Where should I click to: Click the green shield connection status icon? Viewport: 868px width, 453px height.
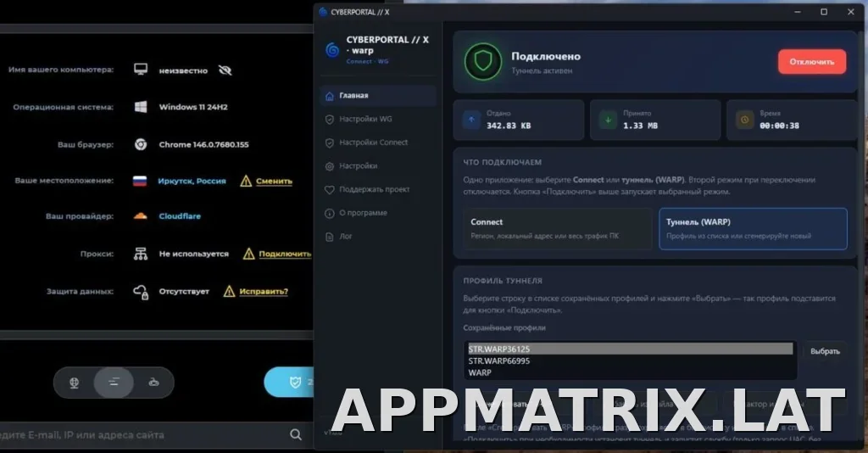tap(483, 62)
